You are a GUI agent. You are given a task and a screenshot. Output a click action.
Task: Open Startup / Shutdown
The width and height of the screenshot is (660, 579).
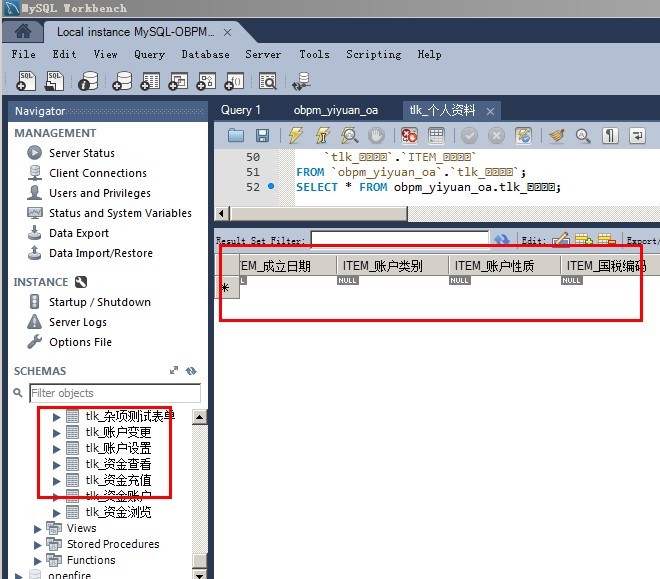pyautogui.click(x=100, y=302)
